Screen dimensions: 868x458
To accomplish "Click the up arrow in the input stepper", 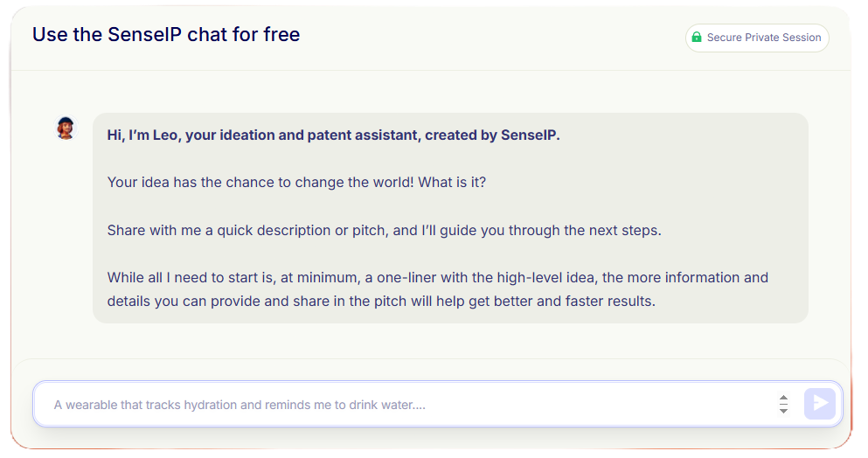I will click(x=783, y=398).
